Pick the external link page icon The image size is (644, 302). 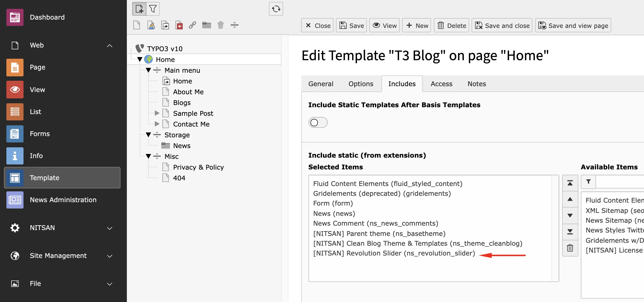192,25
